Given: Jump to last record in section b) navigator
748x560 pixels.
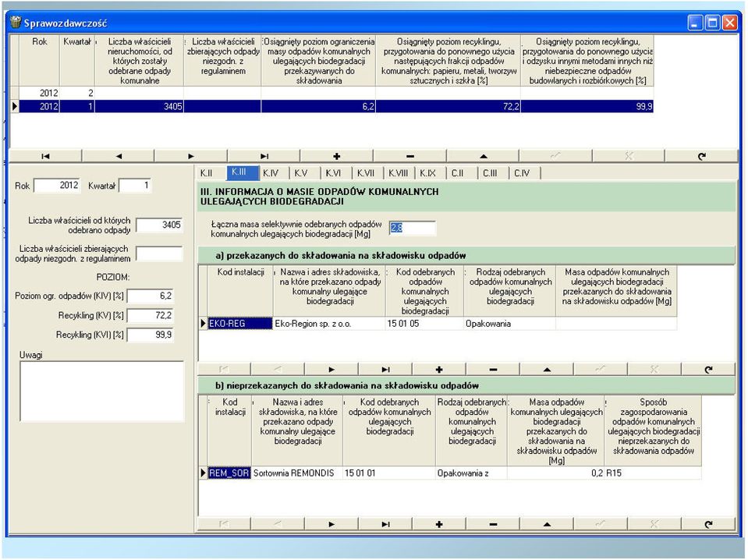Looking at the screenshot, I should pos(385,524).
